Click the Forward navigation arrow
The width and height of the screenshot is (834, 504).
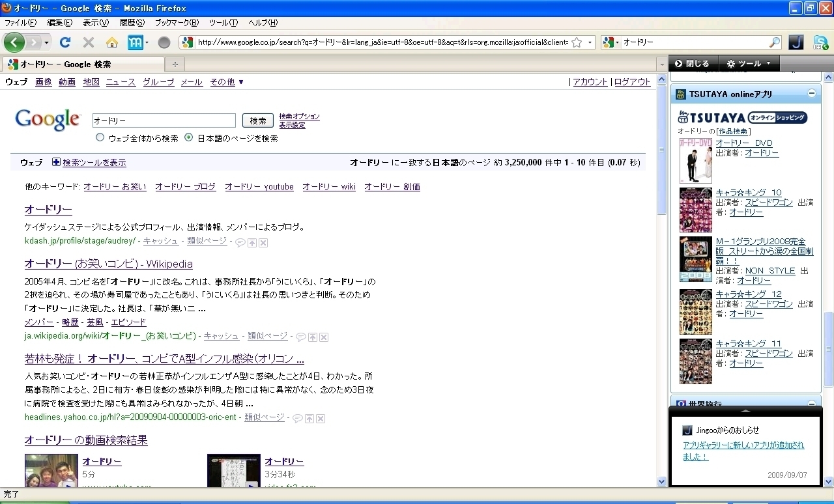coord(33,42)
